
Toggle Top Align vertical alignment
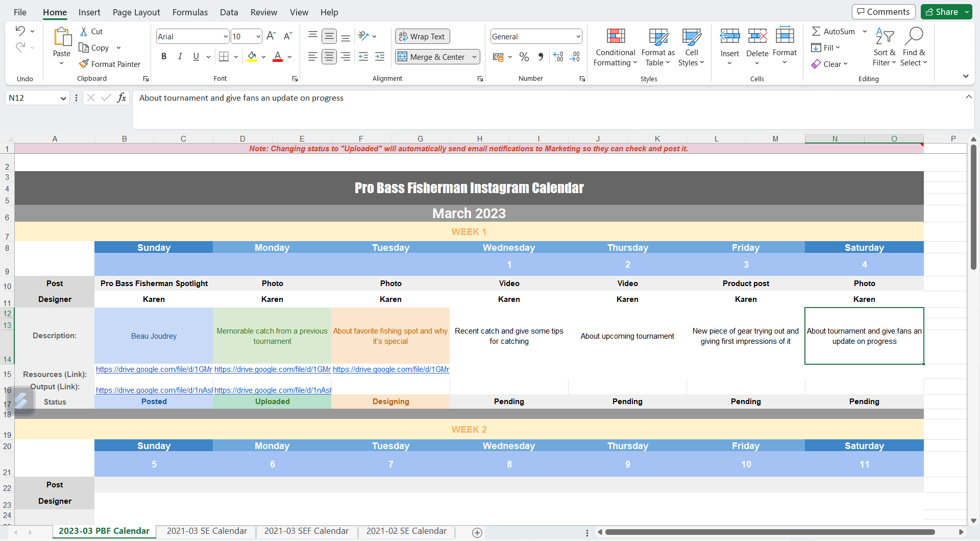click(313, 36)
